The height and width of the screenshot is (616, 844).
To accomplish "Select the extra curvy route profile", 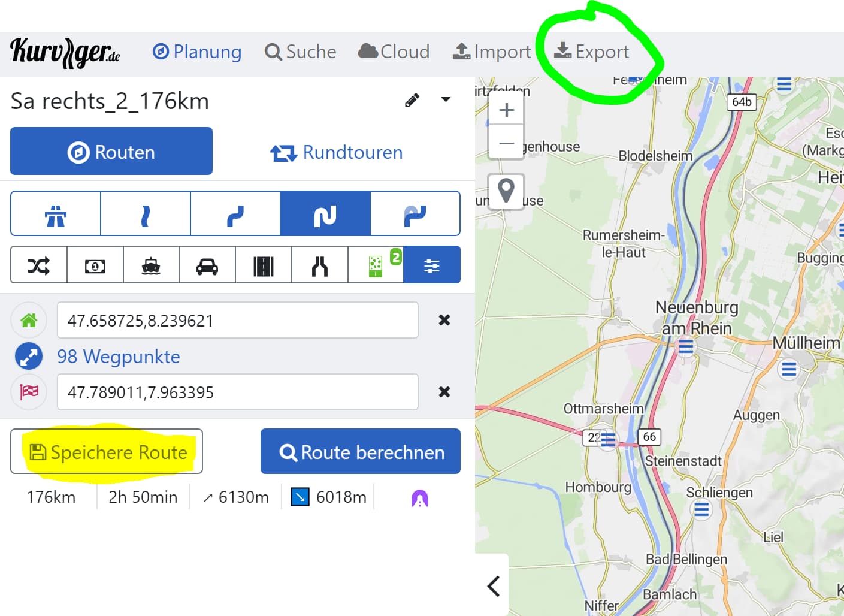I will coord(415,214).
